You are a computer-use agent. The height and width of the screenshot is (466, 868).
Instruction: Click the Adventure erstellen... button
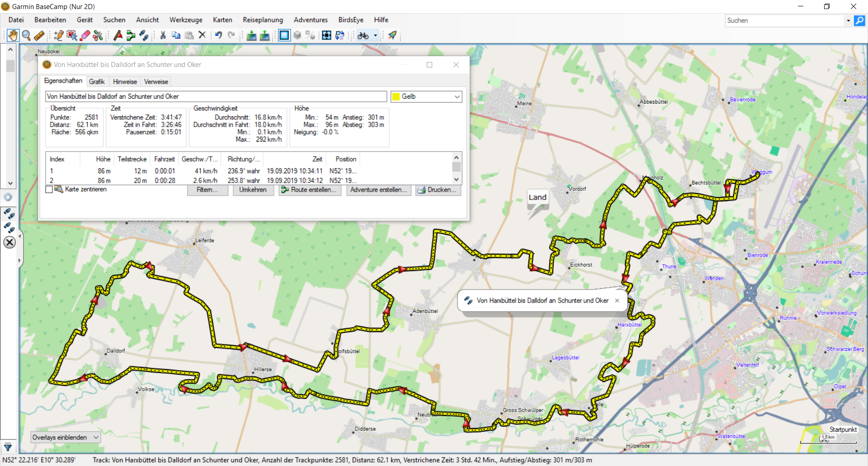coord(379,190)
